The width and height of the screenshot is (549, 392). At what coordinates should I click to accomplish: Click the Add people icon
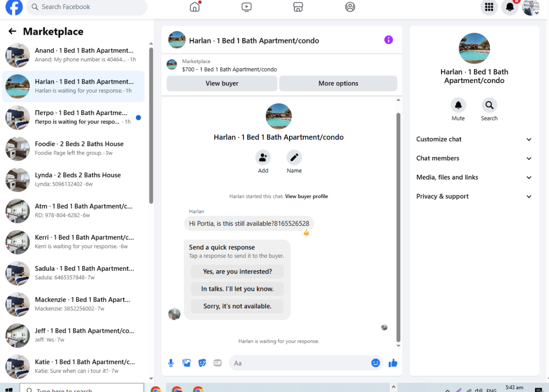click(263, 158)
